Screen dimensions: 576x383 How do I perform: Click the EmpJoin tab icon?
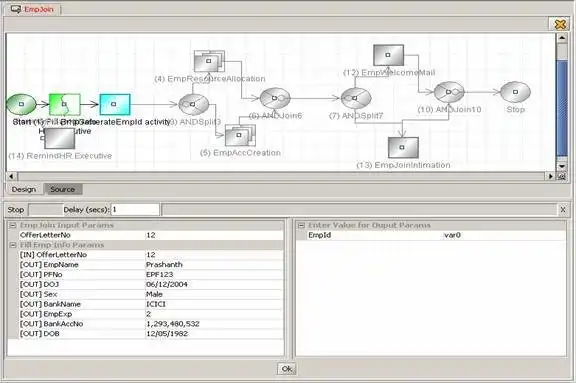(x=15, y=9)
